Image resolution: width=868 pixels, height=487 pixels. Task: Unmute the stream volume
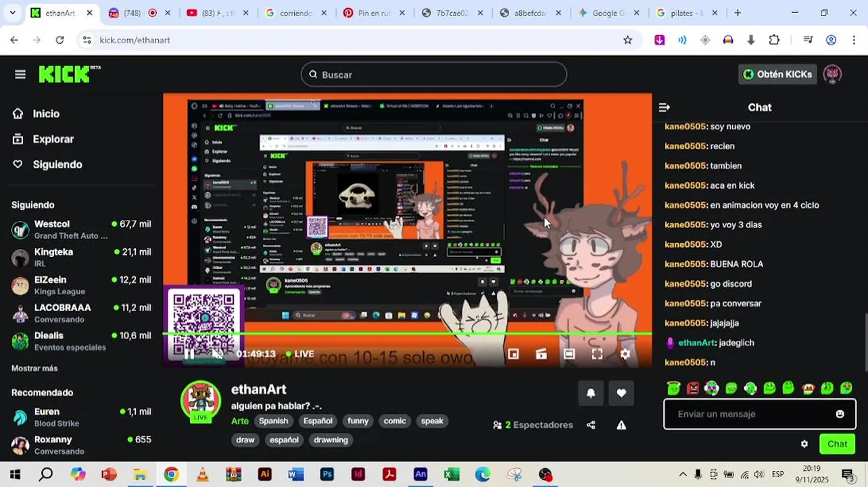click(x=218, y=354)
